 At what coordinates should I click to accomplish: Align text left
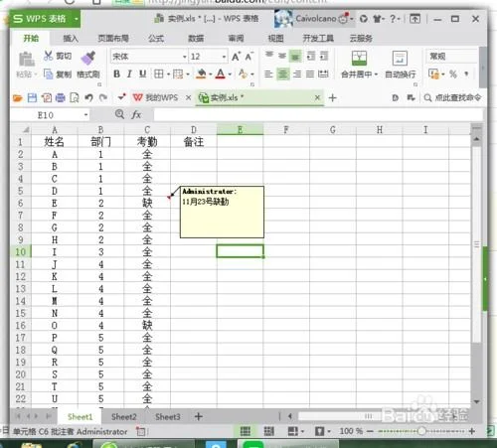coord(268,74)
